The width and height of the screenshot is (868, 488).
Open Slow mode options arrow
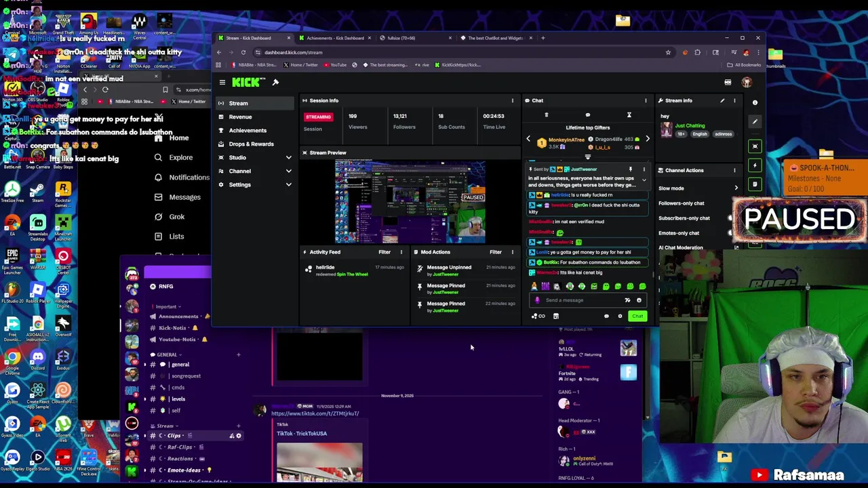(x=736, y=188)
